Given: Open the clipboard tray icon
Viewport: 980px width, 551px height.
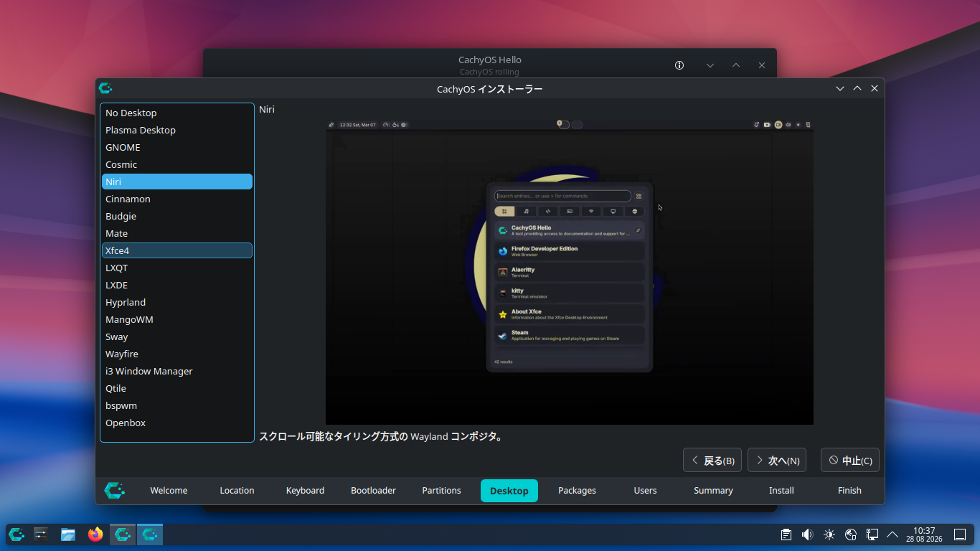Looking at the screenshot, I should 786,534.
